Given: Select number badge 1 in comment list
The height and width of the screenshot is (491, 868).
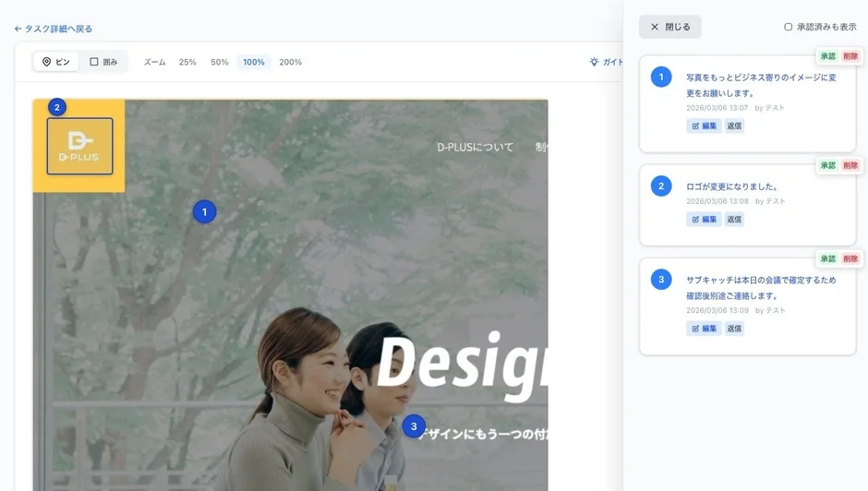Looking at the screenshot, I should point(661,77).
